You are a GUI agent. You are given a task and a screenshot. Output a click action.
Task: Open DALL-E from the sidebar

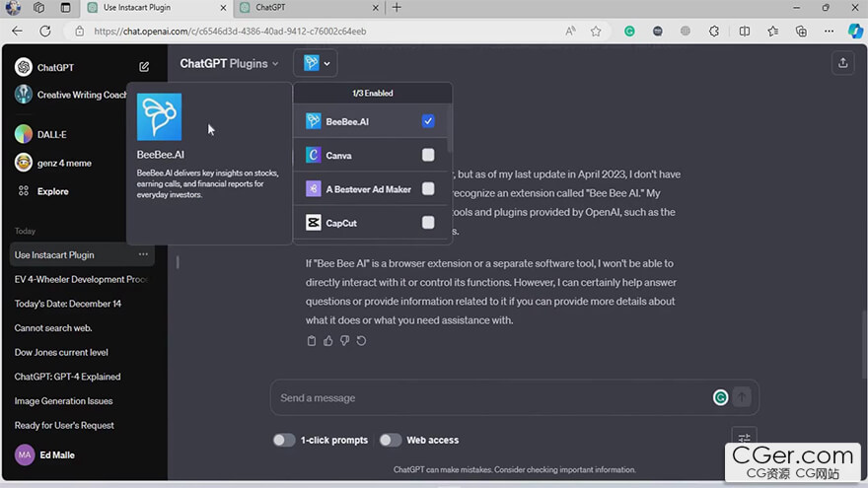coord(41,134)
